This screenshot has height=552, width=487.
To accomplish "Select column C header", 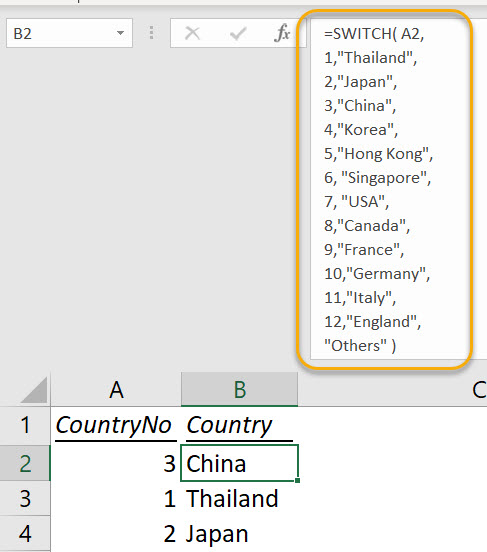I will point(479,389).
